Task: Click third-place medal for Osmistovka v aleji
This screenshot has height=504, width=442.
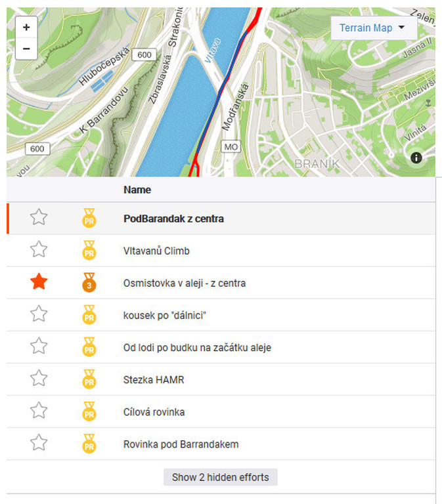Action: [89, 283]
